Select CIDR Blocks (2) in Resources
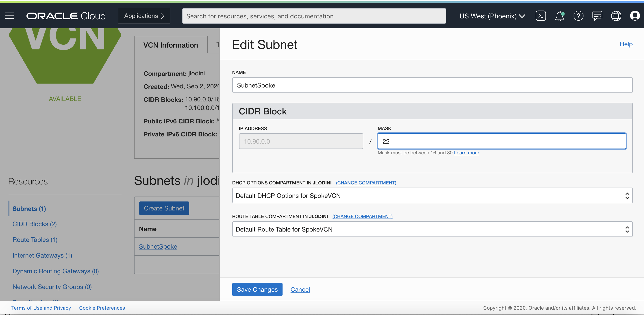 [x=35, y=224]
